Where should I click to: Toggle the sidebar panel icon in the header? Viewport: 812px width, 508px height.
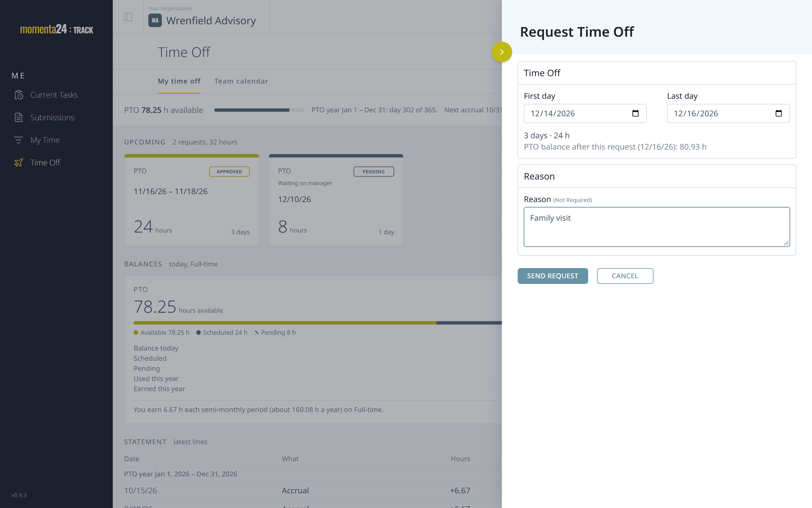point(128,17)
